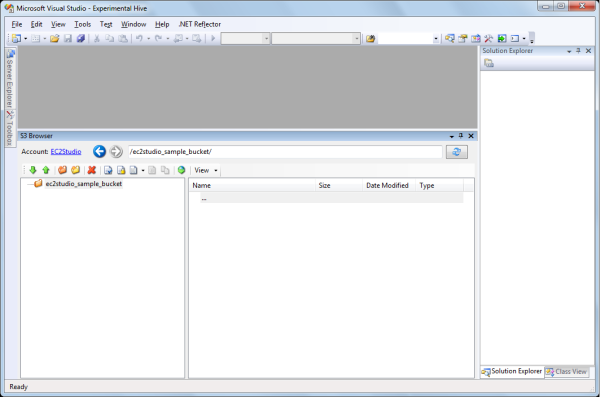The height and width of the screenshot is (397, 600).
Task: Open the Server Explorer side tab
Action: pyautogui.click(x=10, y=78)
